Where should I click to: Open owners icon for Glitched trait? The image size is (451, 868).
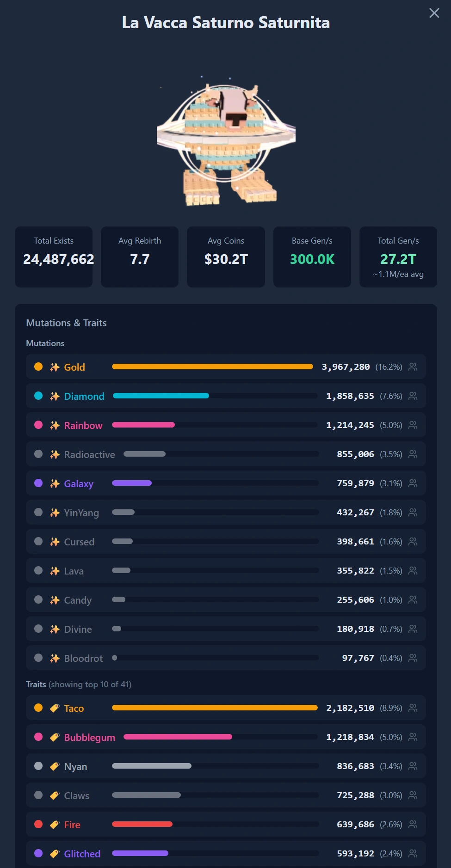(413, 853)
